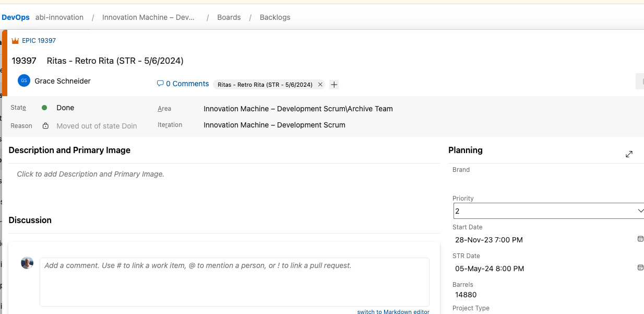This screenshot has height=314, width=644.
Task: Add a new tag with the plus icon
Action: 333,84
